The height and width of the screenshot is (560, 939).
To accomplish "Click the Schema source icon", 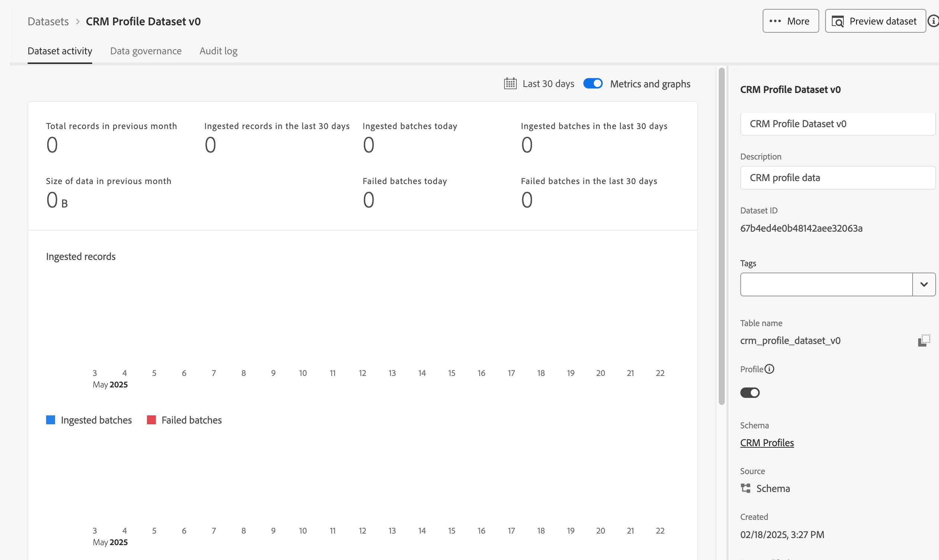I will pos(745,488).
